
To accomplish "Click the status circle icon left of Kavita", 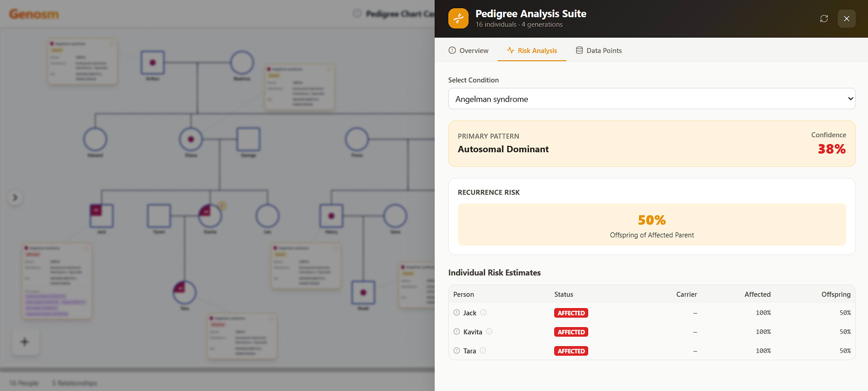I will click(456, 332).
